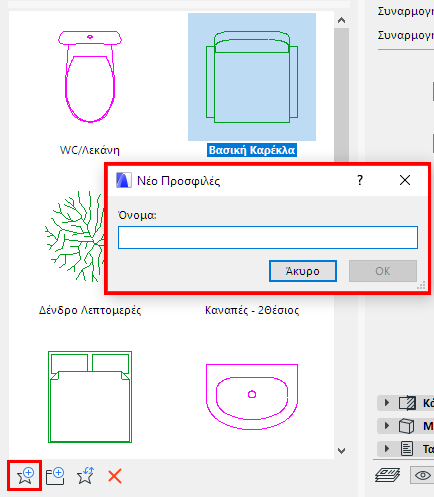Toggle the eye visibility button
Screen dimensions: 434x497
click(422, 475)
